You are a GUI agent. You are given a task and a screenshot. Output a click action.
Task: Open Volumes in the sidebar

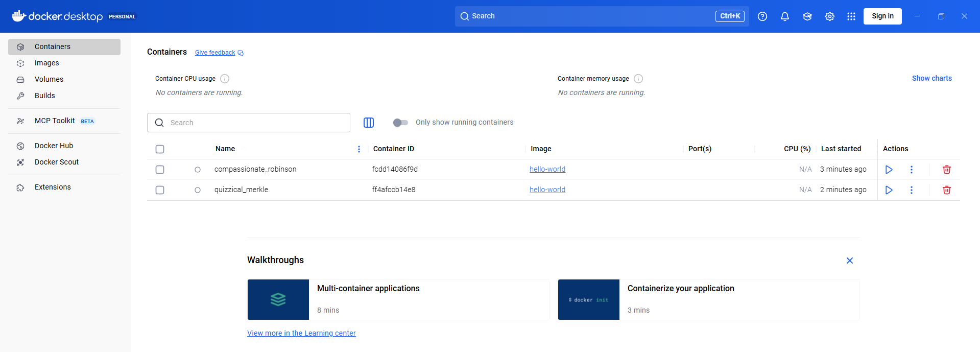point(64,79)
